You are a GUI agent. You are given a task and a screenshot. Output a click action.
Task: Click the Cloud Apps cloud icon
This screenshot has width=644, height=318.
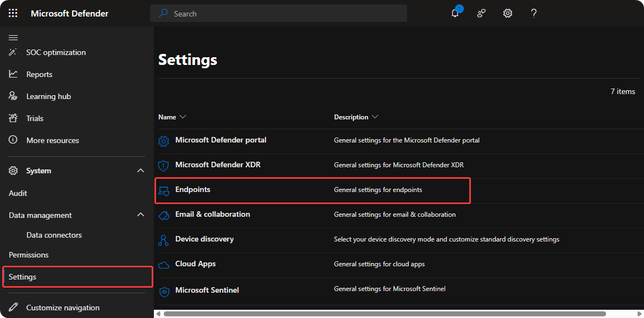tap(163, 265)
